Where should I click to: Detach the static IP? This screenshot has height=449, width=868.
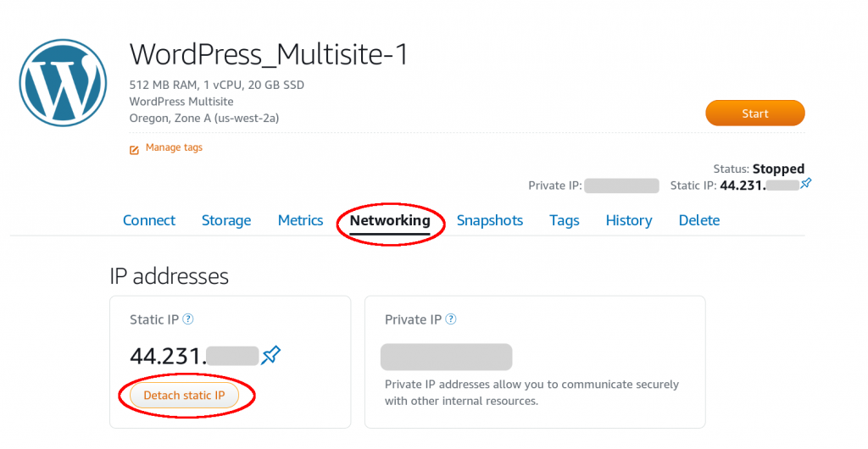click(184, 396)
